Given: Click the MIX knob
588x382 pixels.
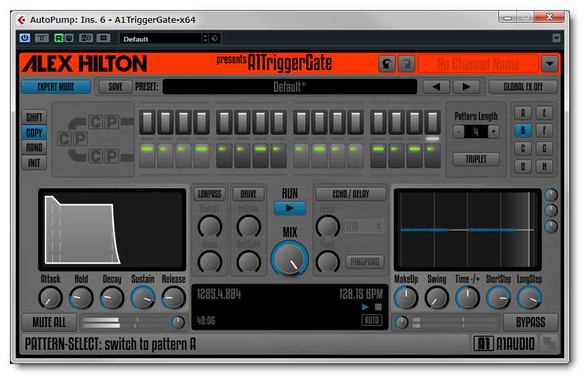Looking at the screenshot, I should pyautogui.click(x=289, y=259).
